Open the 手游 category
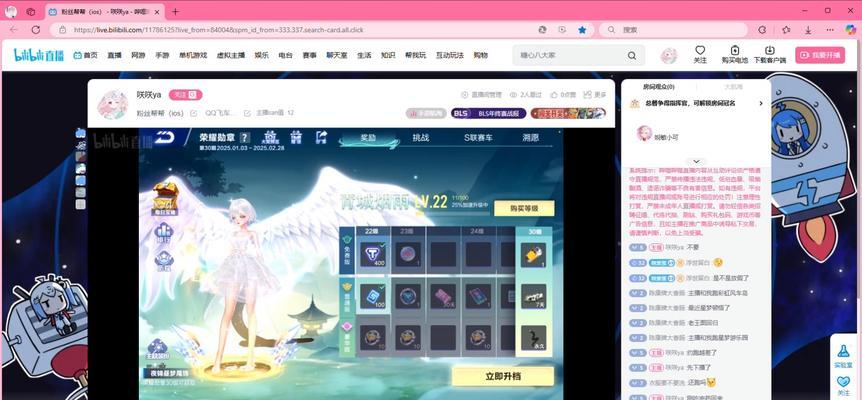The height and width of the screenshot is (400, 862). (162, 55)
